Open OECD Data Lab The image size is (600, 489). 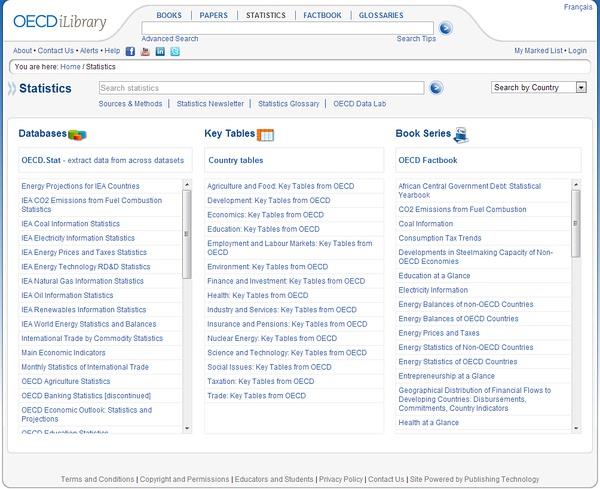(360, 104)
